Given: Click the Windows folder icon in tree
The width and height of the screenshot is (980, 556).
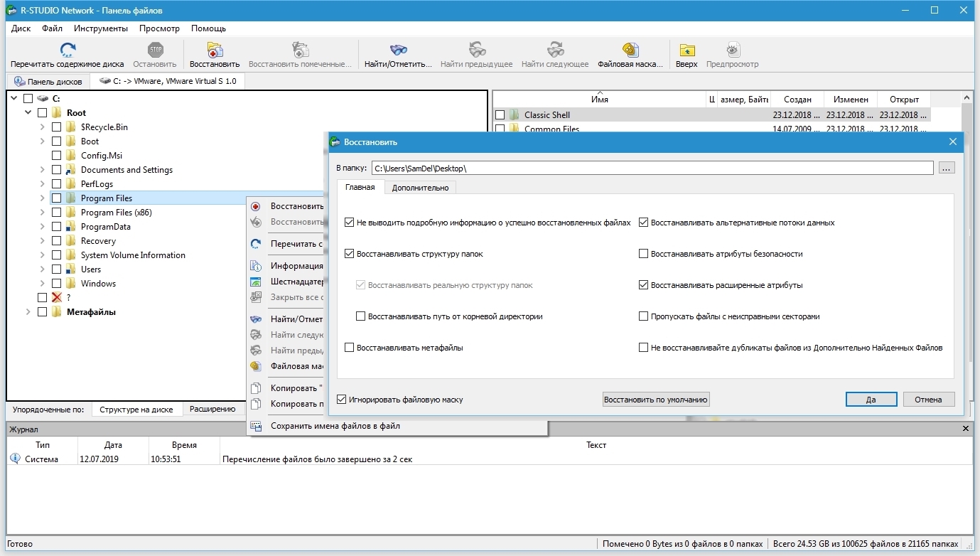Looking at the screenshot, I should 71,283.
